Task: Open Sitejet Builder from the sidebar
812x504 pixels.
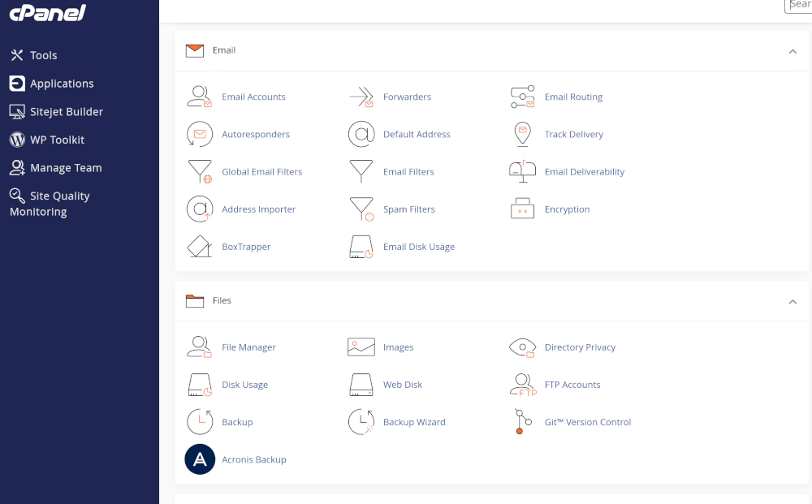Action: pos(66,112)
